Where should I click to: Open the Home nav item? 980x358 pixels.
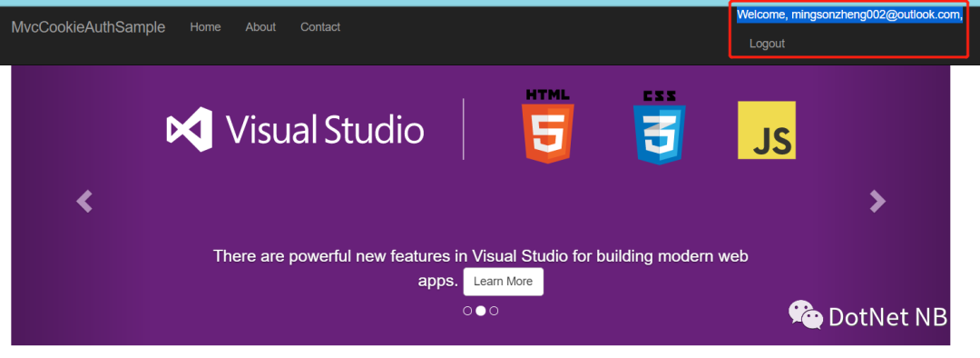tap(206, 27)
